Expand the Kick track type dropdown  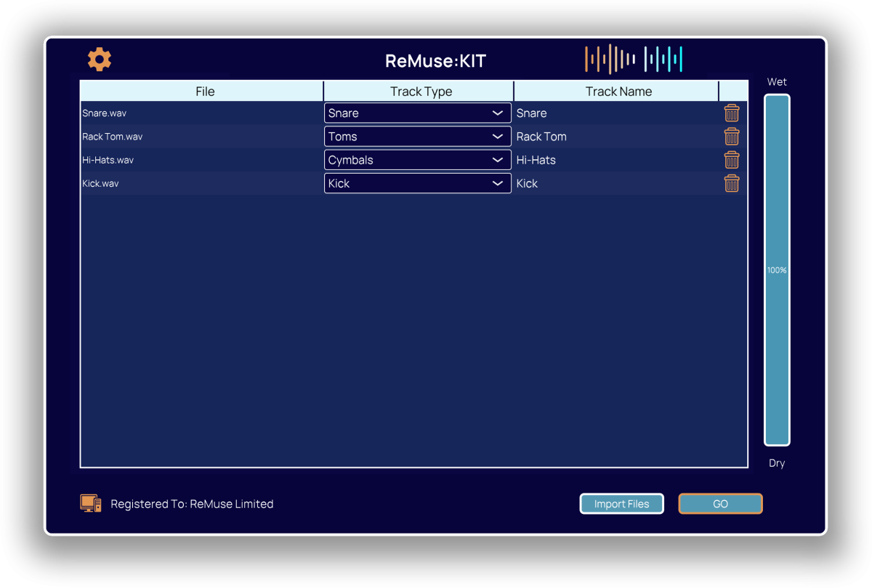pyautogui.click(x=418, y=183)
